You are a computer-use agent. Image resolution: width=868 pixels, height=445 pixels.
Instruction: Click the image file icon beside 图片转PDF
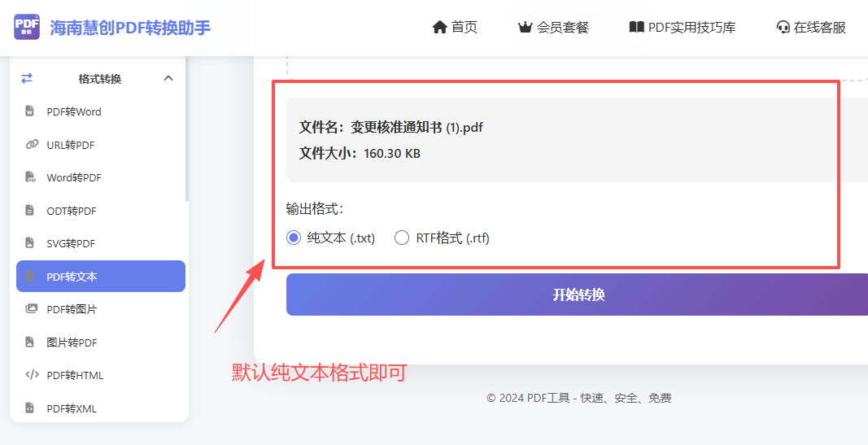[x=30, y=342]
